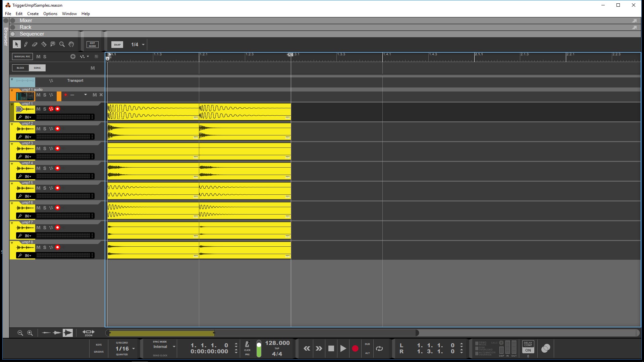Open the Sync Mode Internal dropdown
The width and height of the screenshot is (644, 362).
[x=174, y=347]
